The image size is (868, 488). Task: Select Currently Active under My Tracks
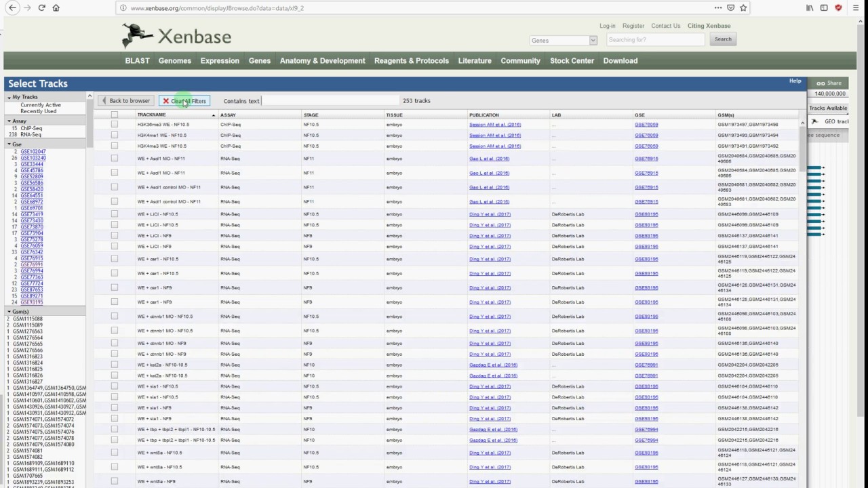[40, 105]
